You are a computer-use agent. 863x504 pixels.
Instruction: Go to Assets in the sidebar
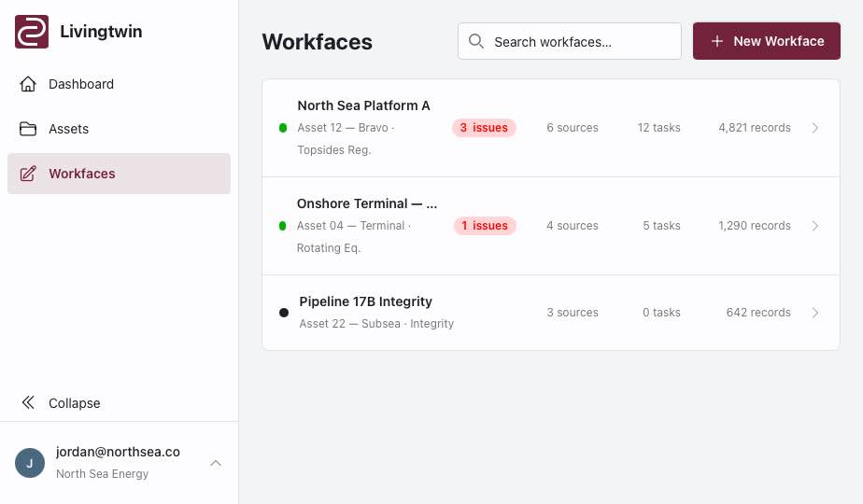coord(119,129)
